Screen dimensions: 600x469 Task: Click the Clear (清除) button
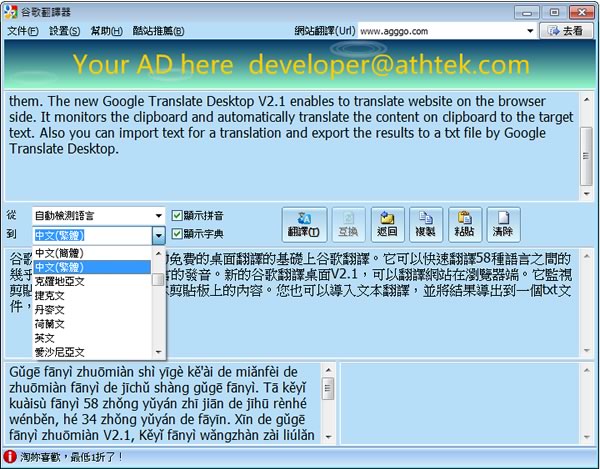point(503,225)
